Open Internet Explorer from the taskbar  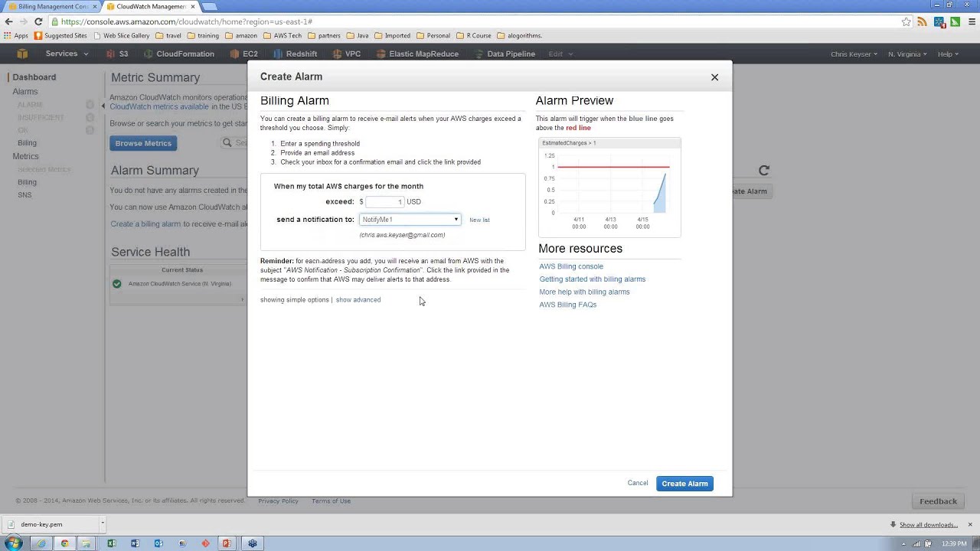(41, 543)
